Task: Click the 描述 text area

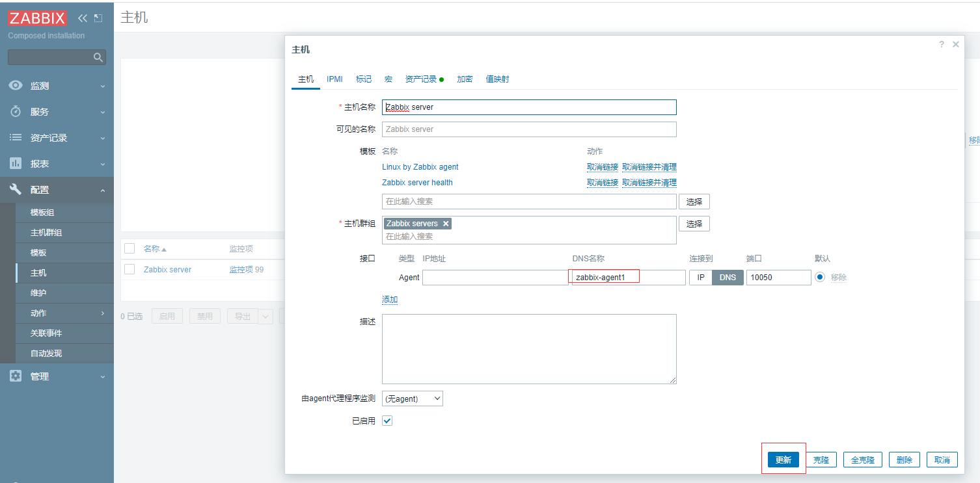Action: click(x=529, y=349)
